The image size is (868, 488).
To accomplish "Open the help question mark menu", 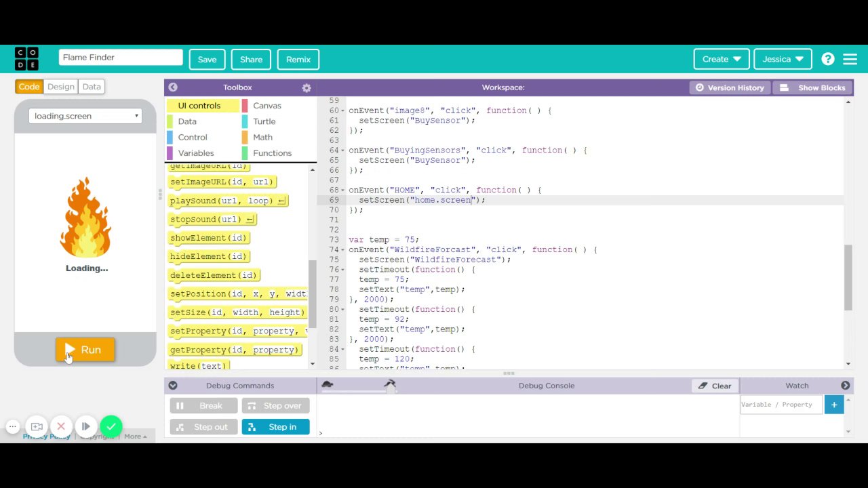I will [828, 59].
